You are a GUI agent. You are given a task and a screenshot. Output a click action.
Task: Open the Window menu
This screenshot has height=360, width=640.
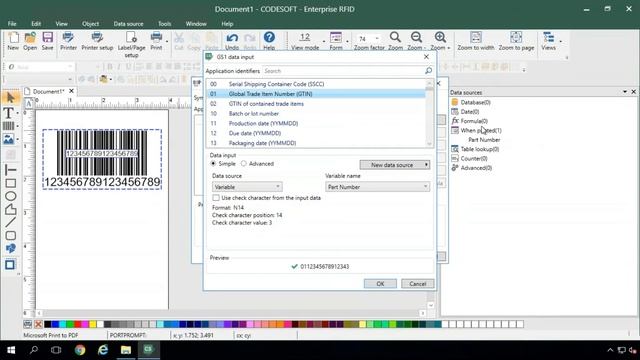pyautogui.click(x=196, y=24)
